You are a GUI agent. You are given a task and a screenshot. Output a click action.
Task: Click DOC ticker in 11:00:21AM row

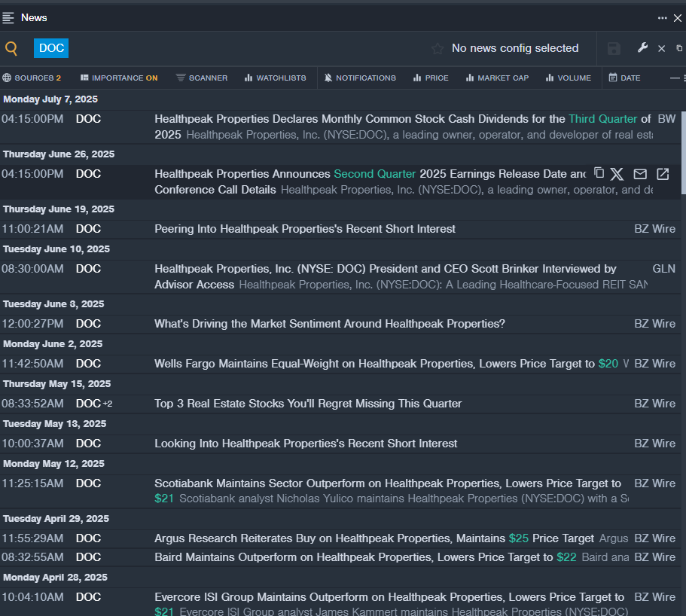[88, 229]
